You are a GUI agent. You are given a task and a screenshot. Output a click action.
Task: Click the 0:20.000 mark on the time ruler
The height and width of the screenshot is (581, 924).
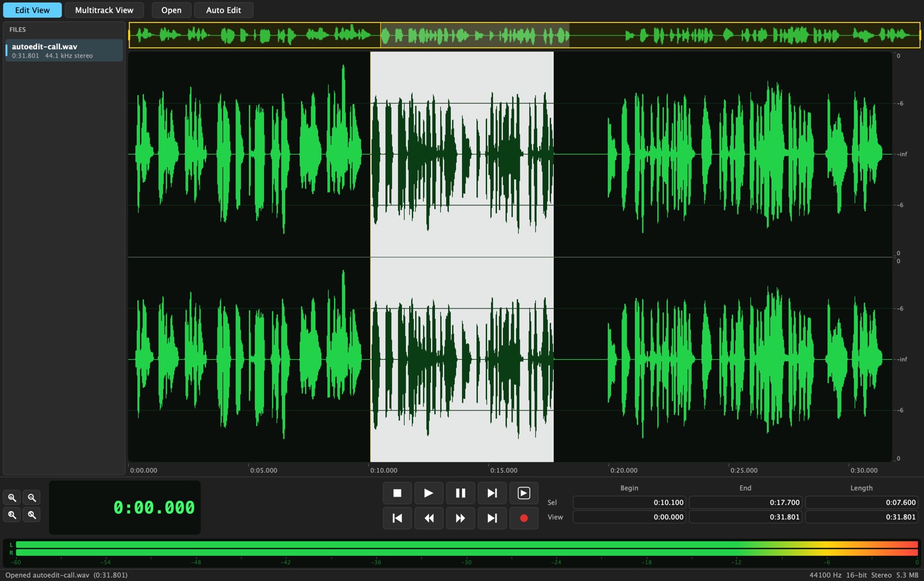(x=624, y=470)
